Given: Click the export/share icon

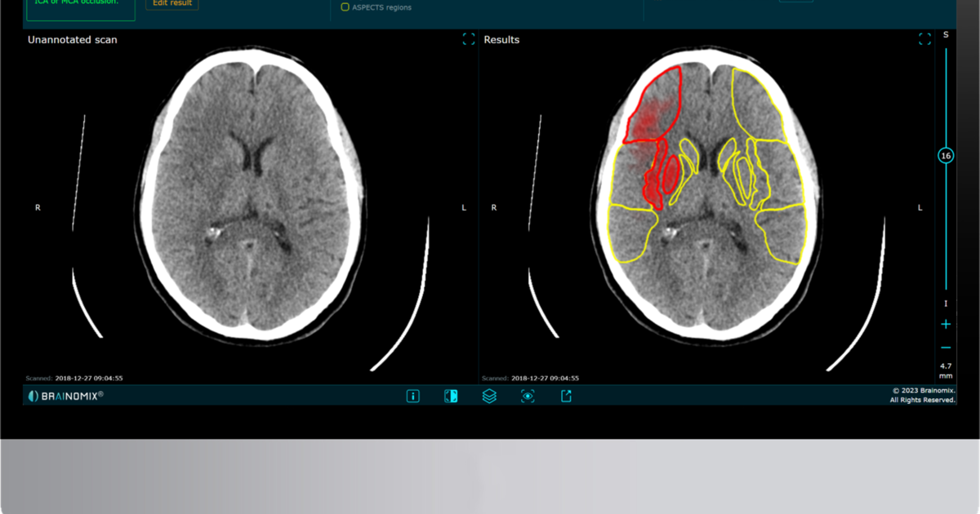Looking at the screenshot, I should (566, 396).
